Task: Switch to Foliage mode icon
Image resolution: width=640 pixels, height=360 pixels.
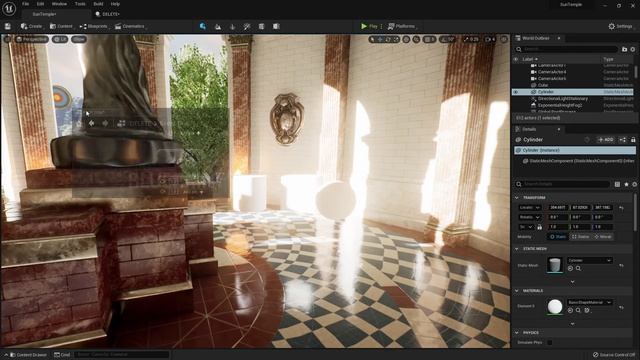Action: pos(233,27)
